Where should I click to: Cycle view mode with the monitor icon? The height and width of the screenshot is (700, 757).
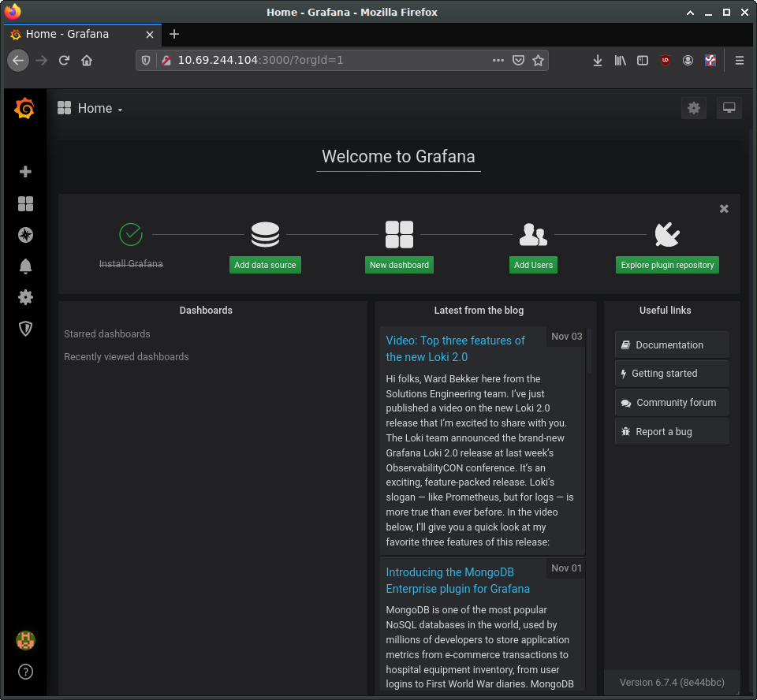coord(729,108)
